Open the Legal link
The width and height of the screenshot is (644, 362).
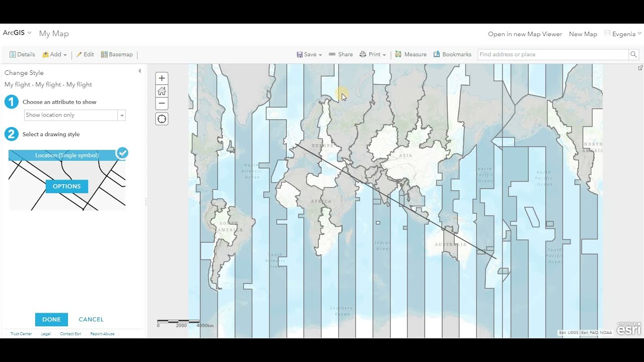click(x=46, y=334)
